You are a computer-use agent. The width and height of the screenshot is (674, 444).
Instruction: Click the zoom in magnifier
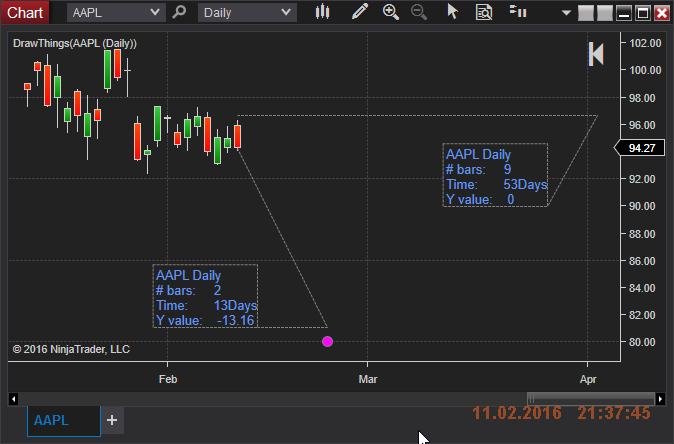tap(391, 12)
